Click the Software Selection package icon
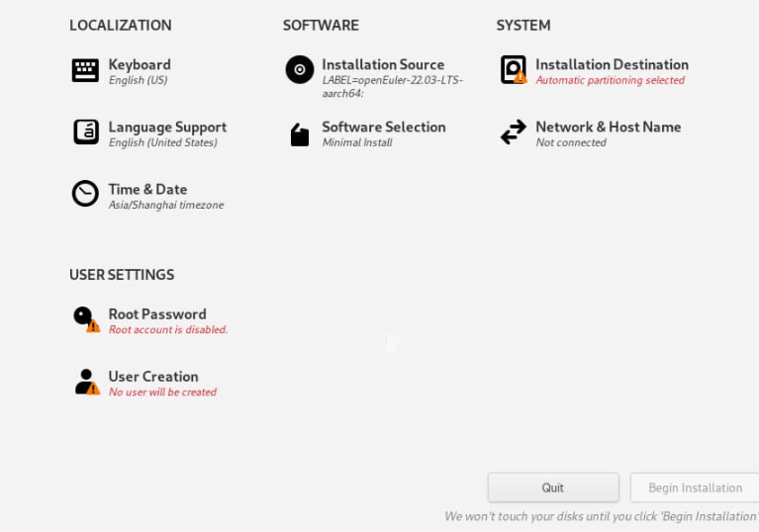Image resolution: width=759 pixels, height=532 pixels. 300,134
